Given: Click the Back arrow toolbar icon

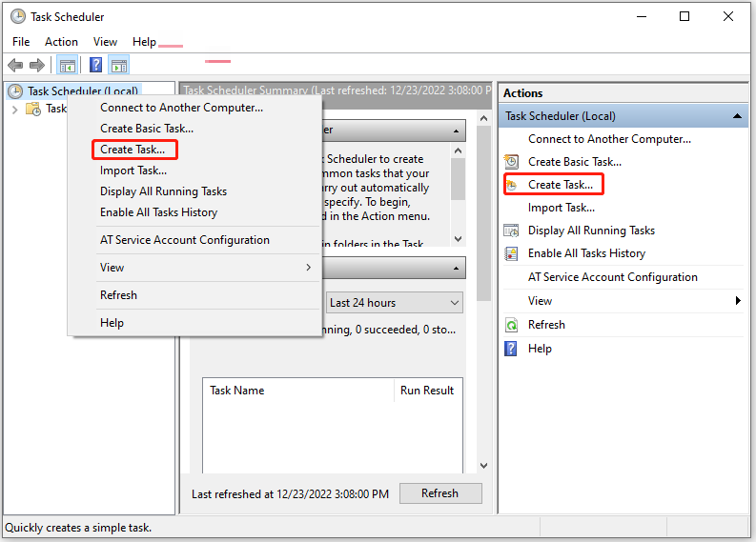Looking at the screenshot, I should [15, 65].
